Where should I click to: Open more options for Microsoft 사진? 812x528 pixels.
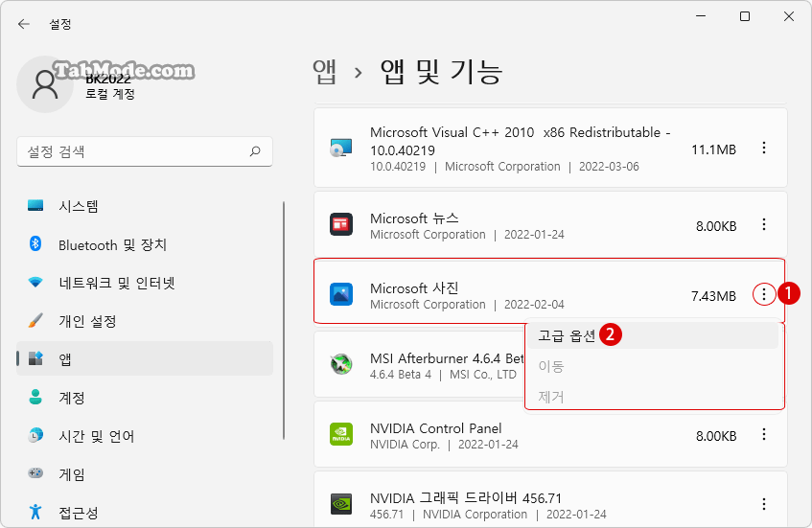coord(764,294)
